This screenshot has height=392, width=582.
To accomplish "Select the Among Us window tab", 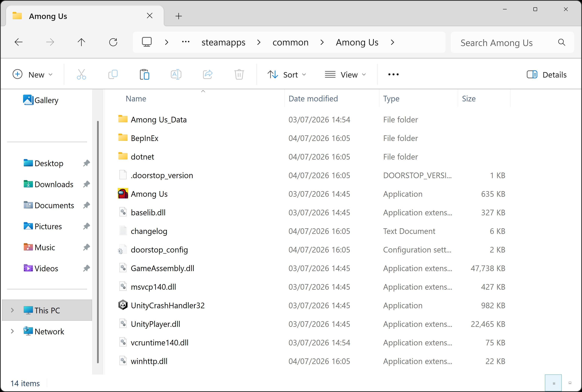I will click(85, 16).
